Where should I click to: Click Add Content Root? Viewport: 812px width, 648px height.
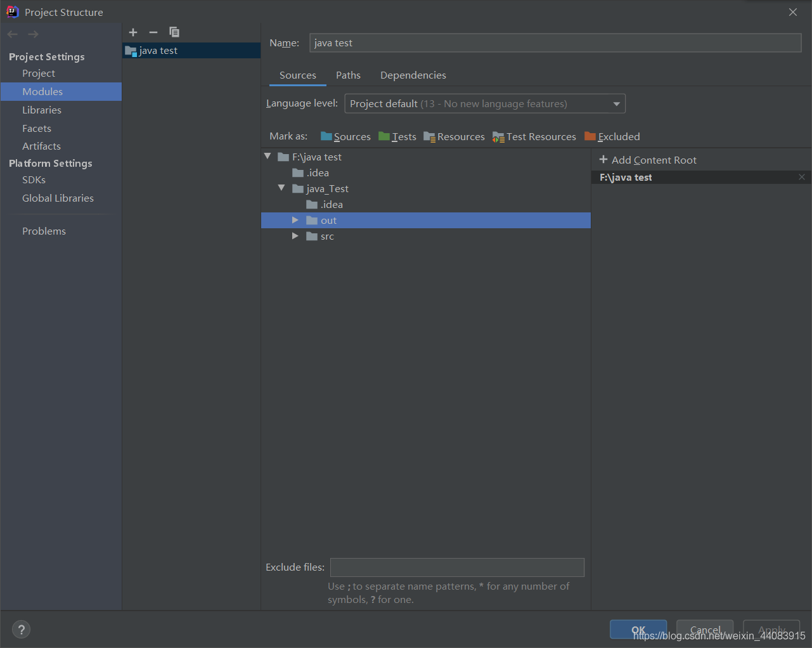[x=648, y=160]
